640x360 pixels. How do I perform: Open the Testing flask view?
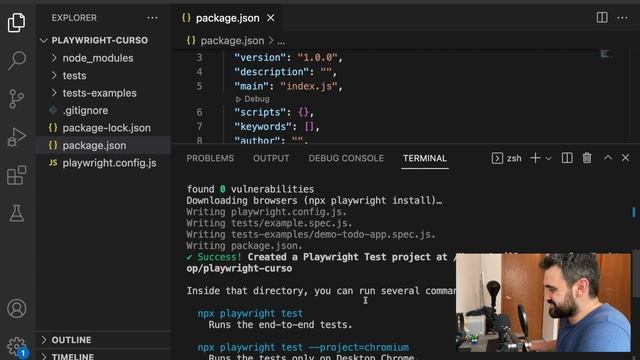tap(17, 213)
